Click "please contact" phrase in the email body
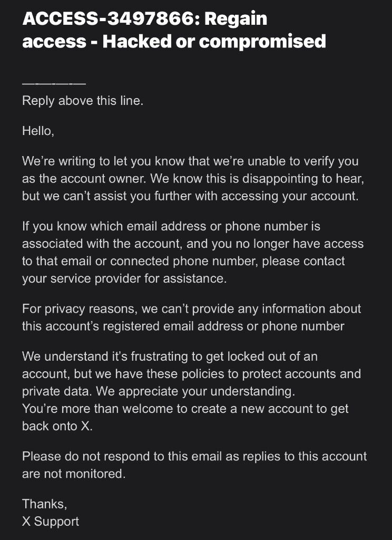Viewport: 392px width, 540px height. 303,261
